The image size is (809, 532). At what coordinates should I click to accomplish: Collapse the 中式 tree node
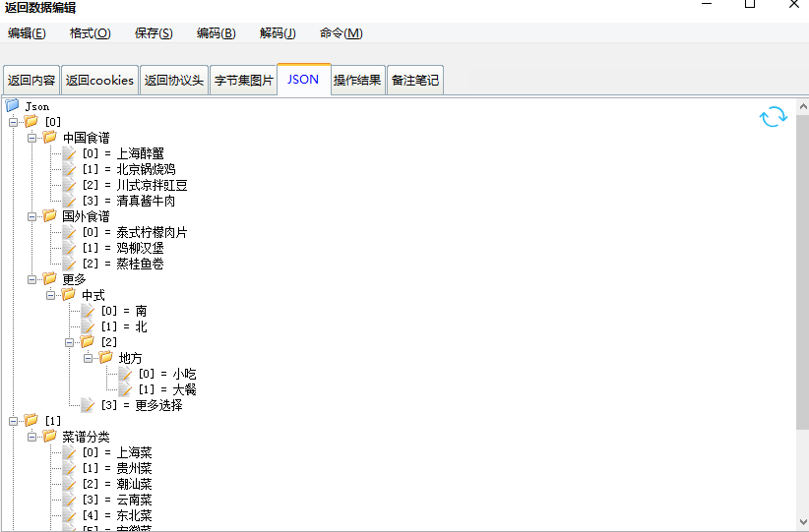click(x=51, y=295)
